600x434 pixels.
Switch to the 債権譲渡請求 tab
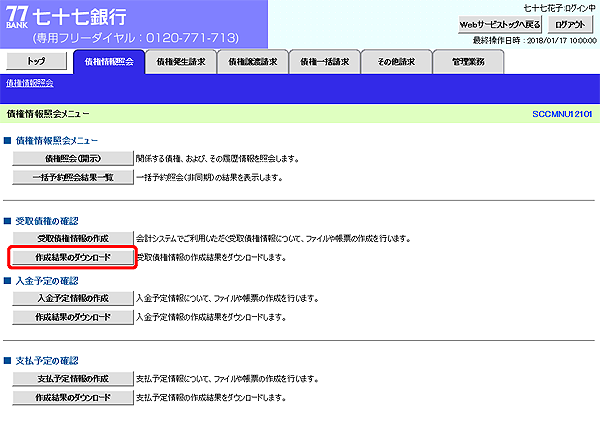pyautogui.click(x=253, y=62)
